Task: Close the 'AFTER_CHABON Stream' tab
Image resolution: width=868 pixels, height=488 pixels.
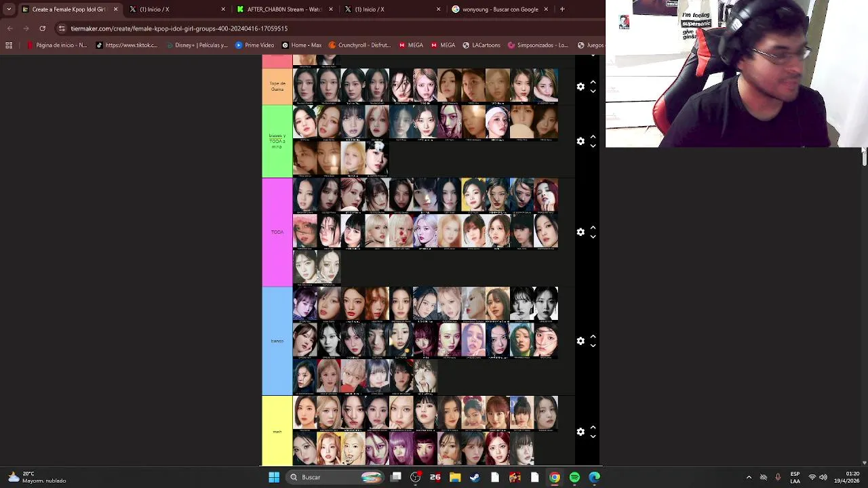Action: 331,9
